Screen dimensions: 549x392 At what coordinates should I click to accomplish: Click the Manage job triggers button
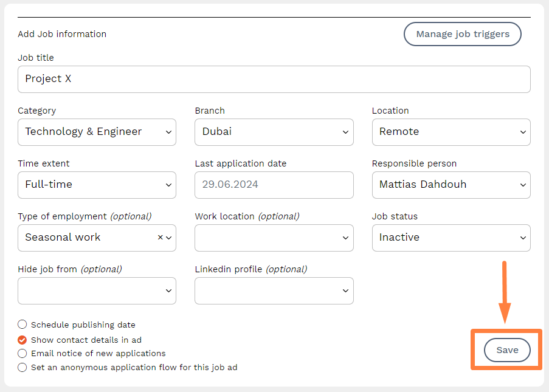click(x=462, y=34)
